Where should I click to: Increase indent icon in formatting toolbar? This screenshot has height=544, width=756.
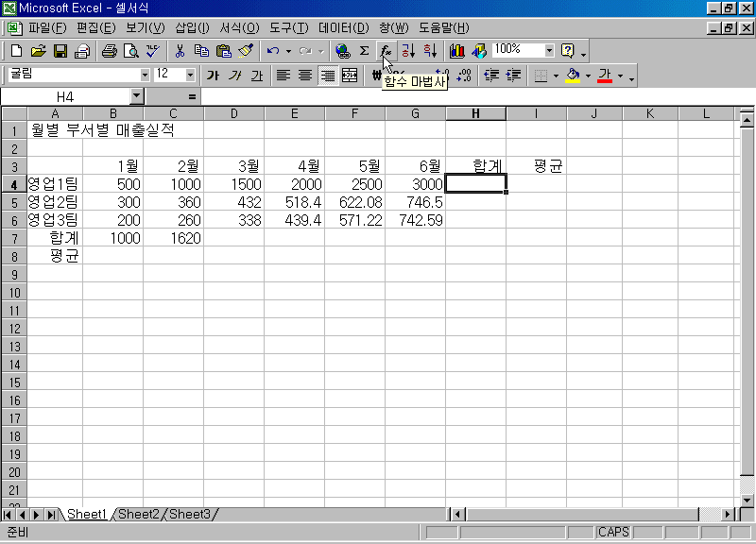click(x=513, y=76)
